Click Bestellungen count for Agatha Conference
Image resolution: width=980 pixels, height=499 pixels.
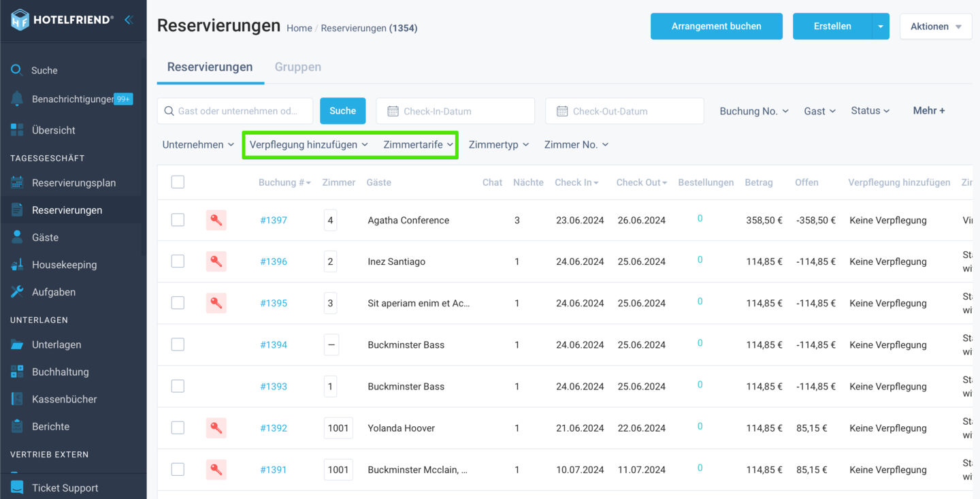(700, 219)
